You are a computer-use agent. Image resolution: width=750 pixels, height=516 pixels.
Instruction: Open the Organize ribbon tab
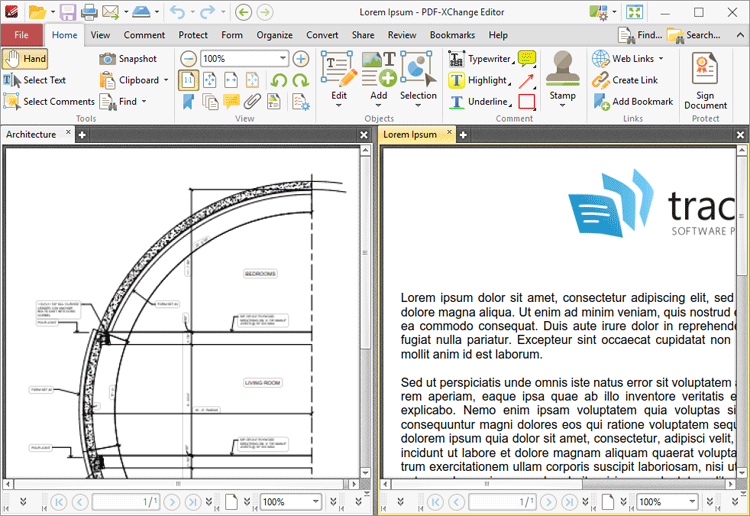[x=274, y=35]
